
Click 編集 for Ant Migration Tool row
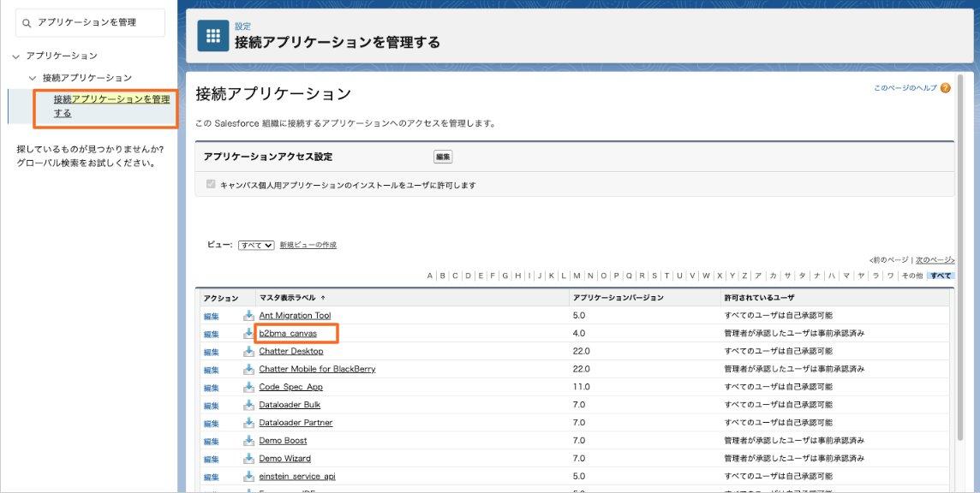(212, 316)
